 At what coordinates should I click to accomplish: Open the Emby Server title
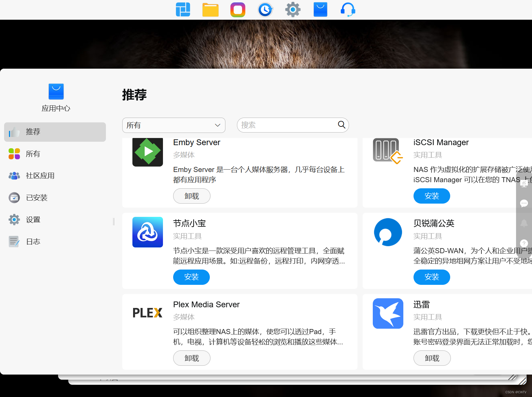[x=197, y=142]
